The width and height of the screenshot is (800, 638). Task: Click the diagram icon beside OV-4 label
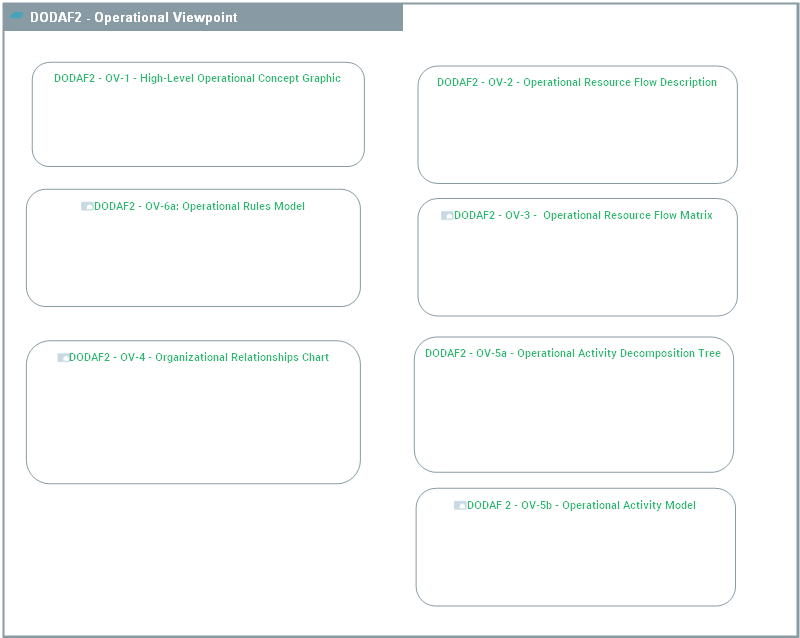tap(63, 357)
